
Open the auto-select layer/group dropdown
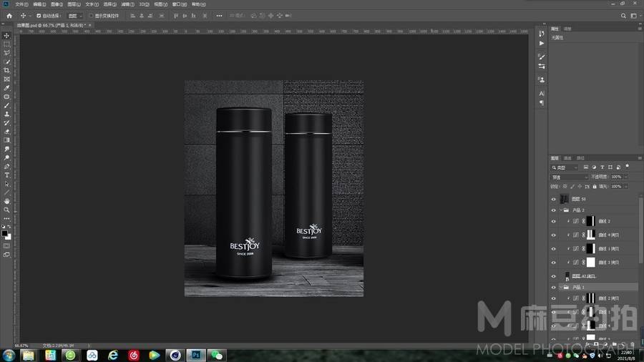click(75, 16)
